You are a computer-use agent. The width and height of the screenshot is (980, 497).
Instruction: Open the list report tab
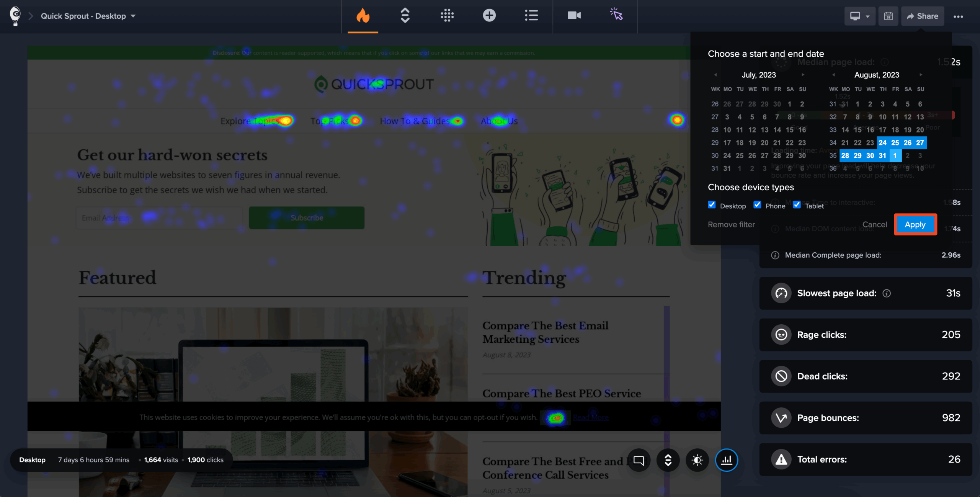point(531,16)
